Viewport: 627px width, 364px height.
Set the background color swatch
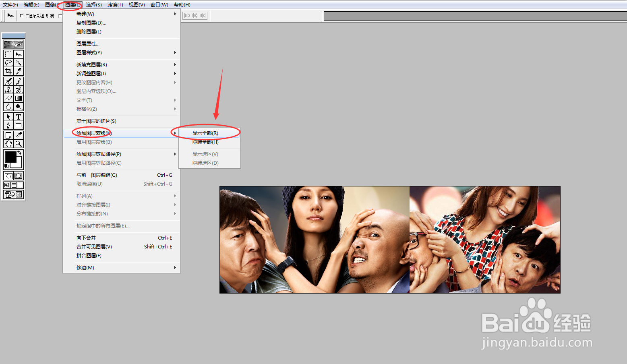pos(18,164)
